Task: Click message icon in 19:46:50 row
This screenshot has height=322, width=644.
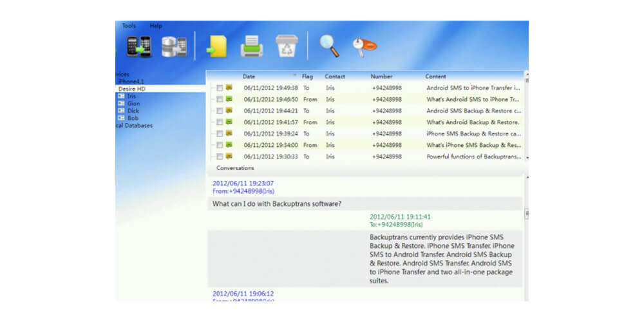Action: [229, 99]
